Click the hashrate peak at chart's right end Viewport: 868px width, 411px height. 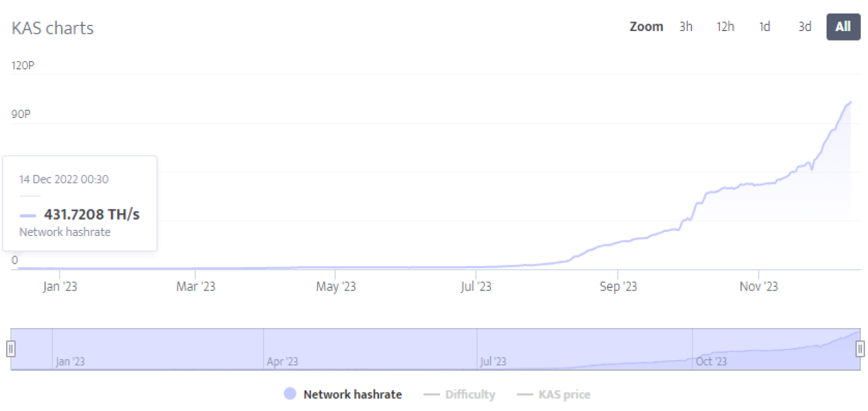[x=850, y=102]
